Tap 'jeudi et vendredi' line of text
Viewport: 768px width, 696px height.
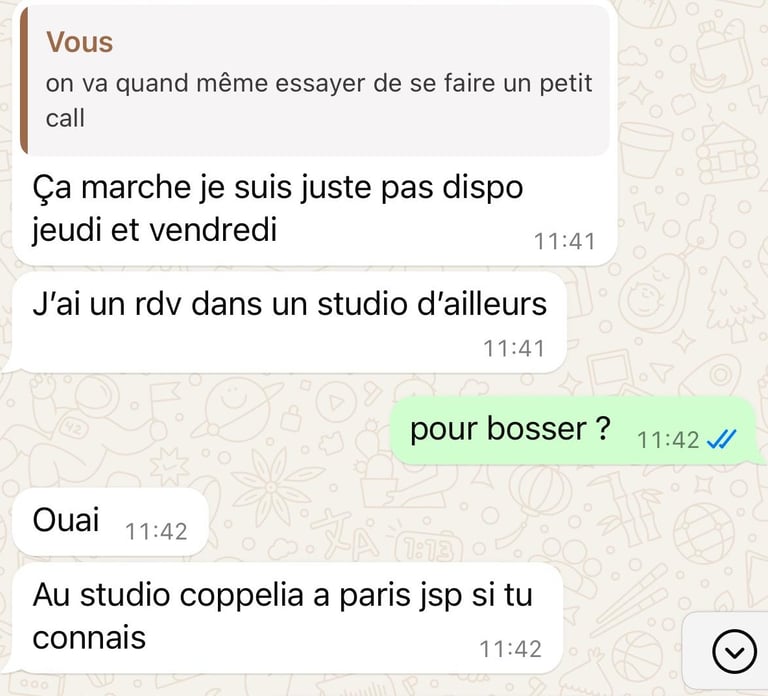click(x=155, y=230)
